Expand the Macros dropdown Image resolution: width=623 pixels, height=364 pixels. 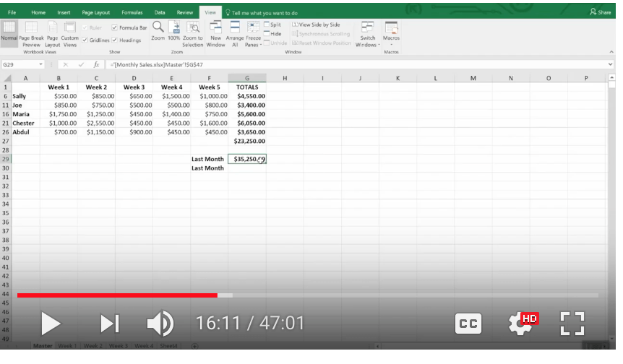coord(391,33)
